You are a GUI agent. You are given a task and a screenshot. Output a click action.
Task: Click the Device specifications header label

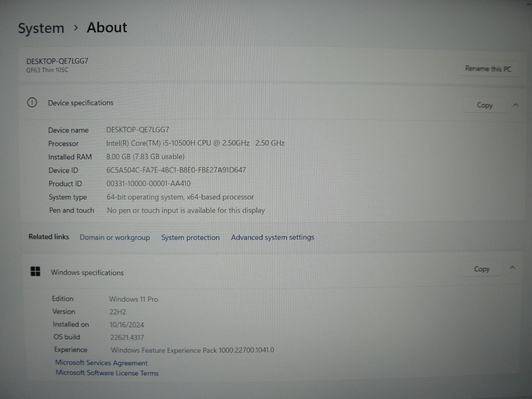click(x=81, y=103)
